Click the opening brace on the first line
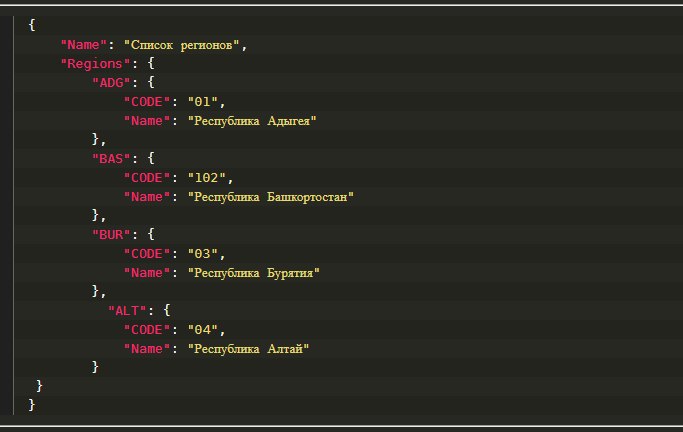This screenshot has width=683, height=432. pyautogui.click(x=31, y=25)
